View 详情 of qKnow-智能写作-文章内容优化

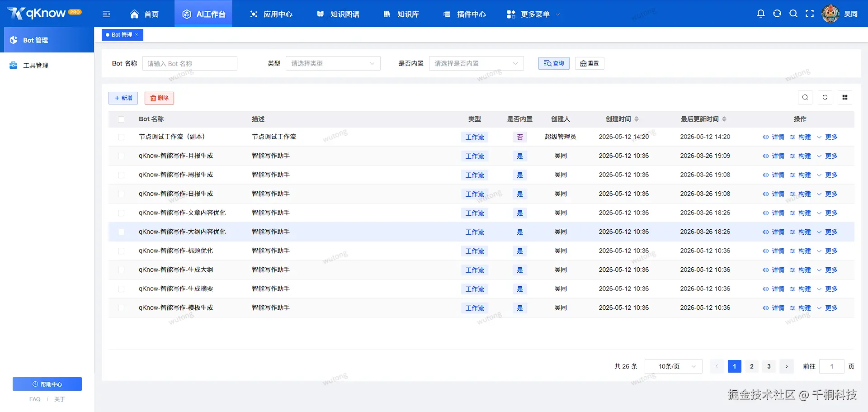pos(774,213)
